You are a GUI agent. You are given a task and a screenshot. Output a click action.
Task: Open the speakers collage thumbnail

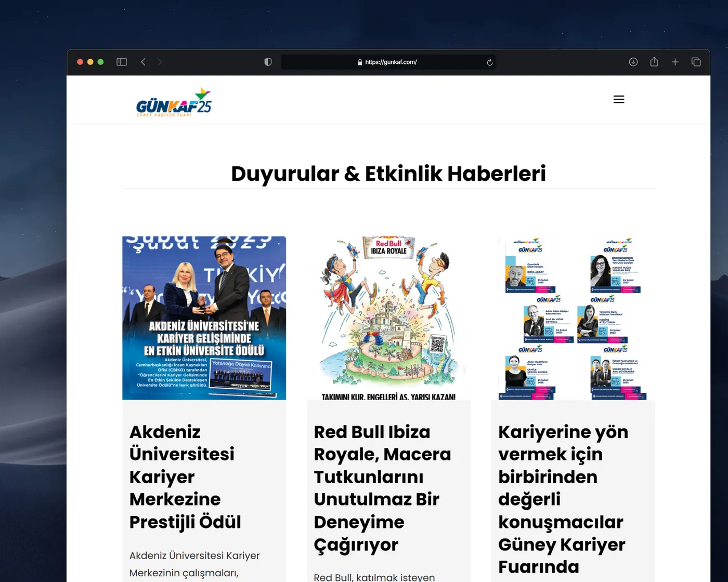pyautogui.click(x=573, y=318)
